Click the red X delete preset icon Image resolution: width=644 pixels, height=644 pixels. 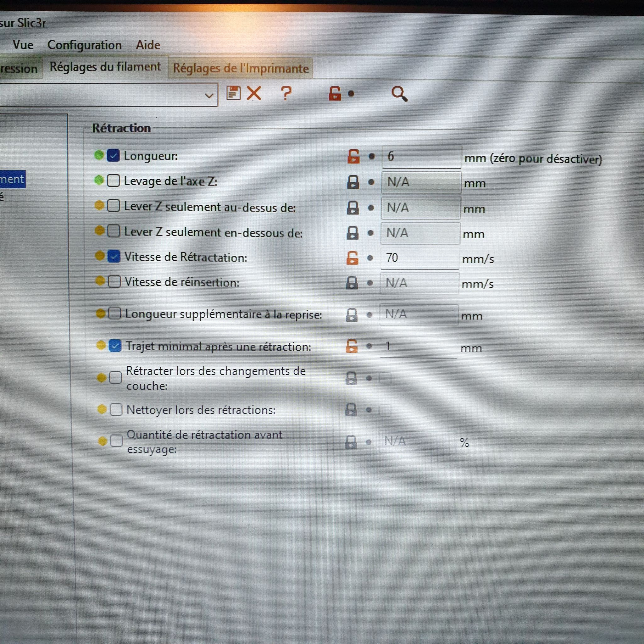254,93
